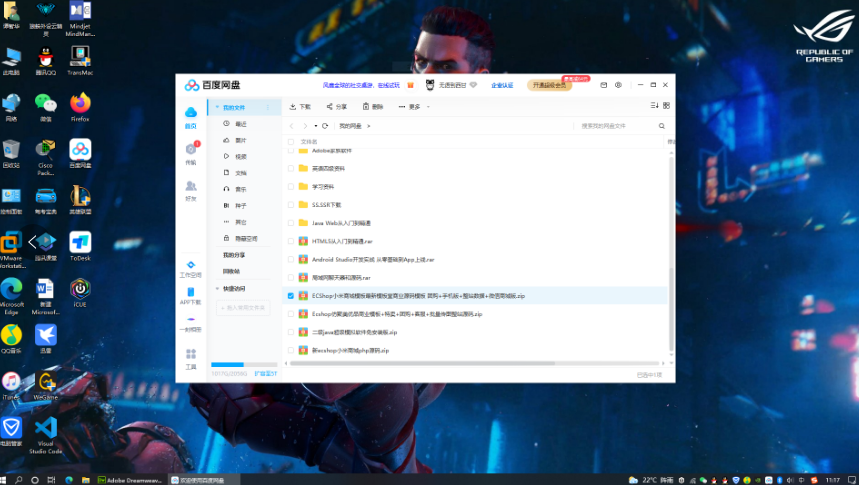Check the box for HTML5 rar file

coord(291,241)
